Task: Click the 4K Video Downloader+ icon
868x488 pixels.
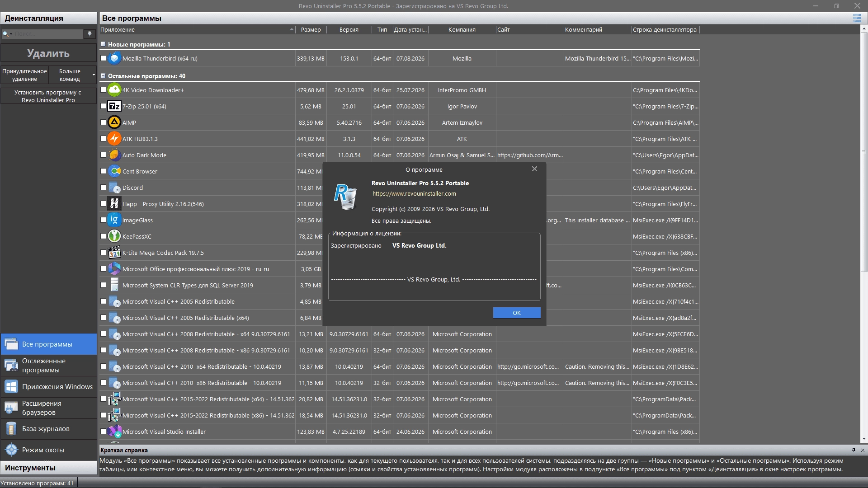Action: click(x=114, y=90)
